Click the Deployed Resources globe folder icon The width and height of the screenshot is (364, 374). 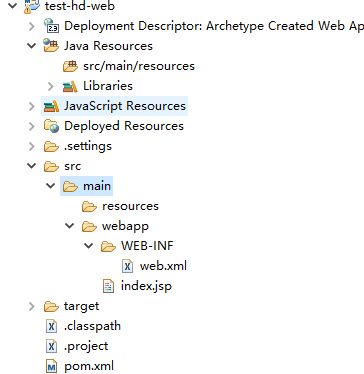[51, 126]
